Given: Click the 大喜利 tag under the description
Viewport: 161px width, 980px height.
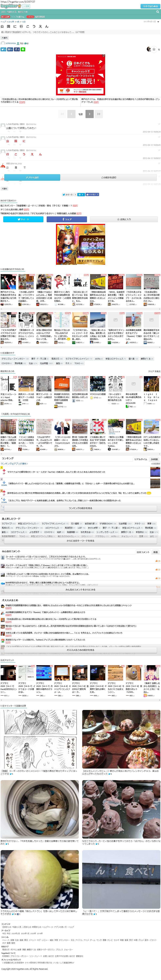Looking at the screenshot, I should (x=4, y=38).
